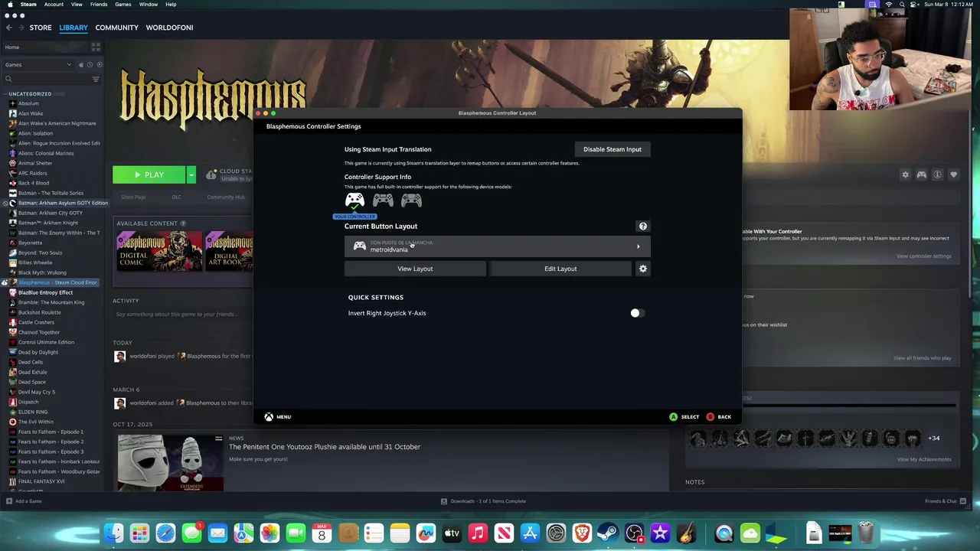Viewport: 980px width, 551px height.
Task: Click View all friends who play link
Action: (922, 358)
